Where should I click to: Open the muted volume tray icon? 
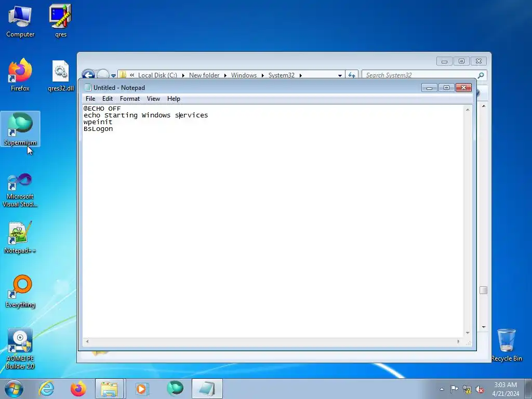pos(480,389)
